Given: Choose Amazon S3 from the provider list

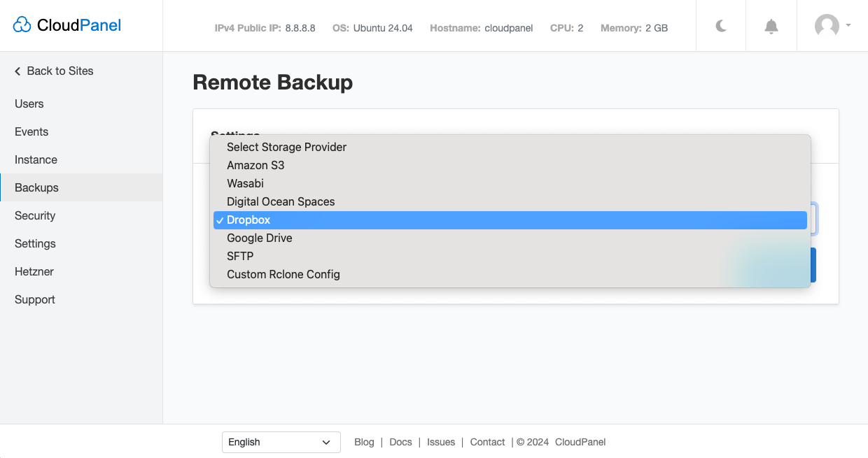Looking at the screenshot, I should [x=255, y=165].
